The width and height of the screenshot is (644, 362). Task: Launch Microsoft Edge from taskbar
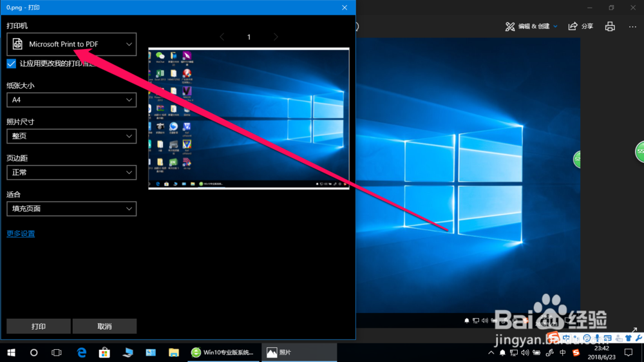coord(82,352)
